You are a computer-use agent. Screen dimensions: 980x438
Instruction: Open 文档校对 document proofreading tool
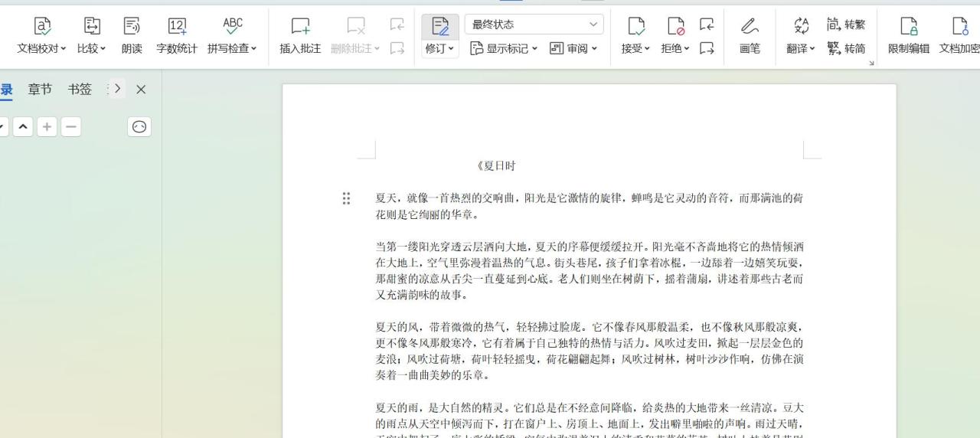41,36
